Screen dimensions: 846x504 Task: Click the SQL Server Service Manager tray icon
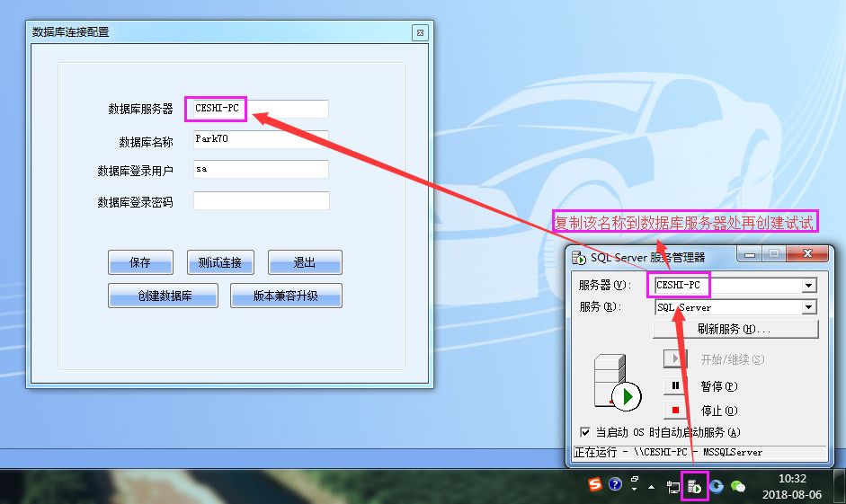[x=694, y=487]
